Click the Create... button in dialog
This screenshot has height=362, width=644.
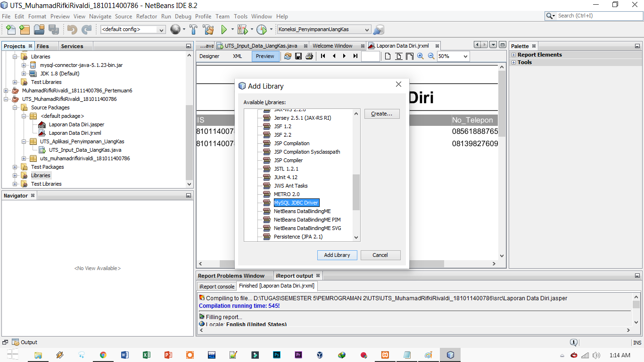click(382, 114)
